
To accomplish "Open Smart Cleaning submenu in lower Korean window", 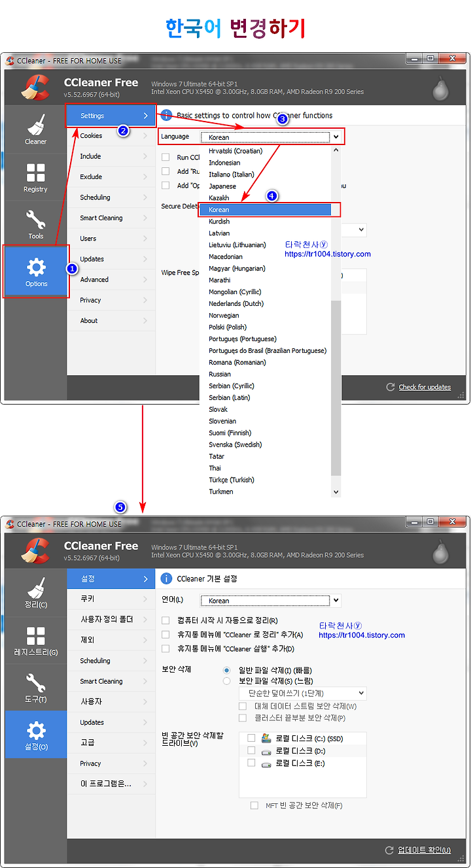I will 111,681.
